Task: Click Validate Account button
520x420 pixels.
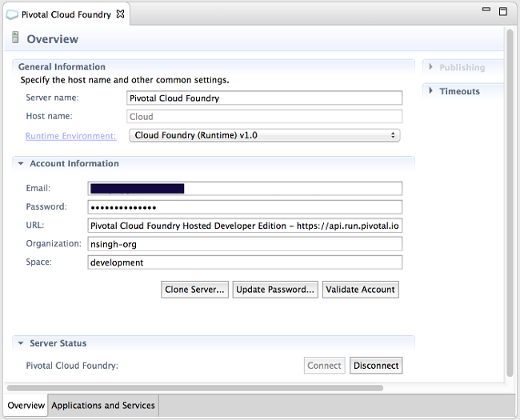Action: click(x=361, y=290)
